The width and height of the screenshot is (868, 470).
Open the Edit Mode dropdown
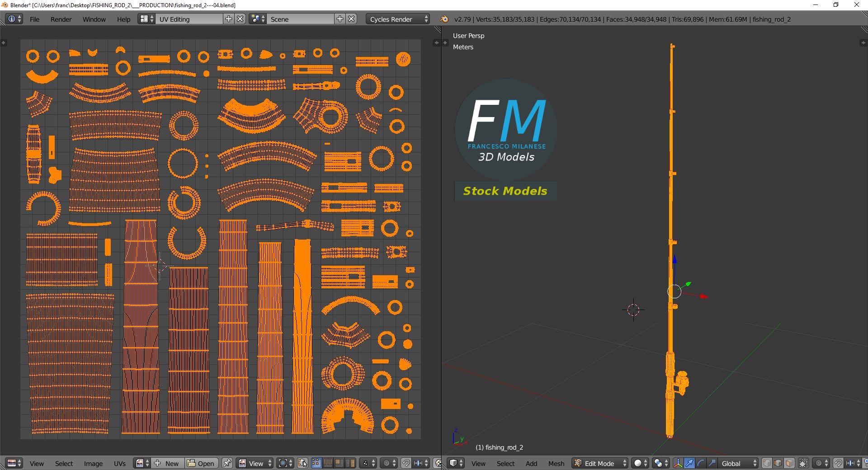(x=600, y=463)
